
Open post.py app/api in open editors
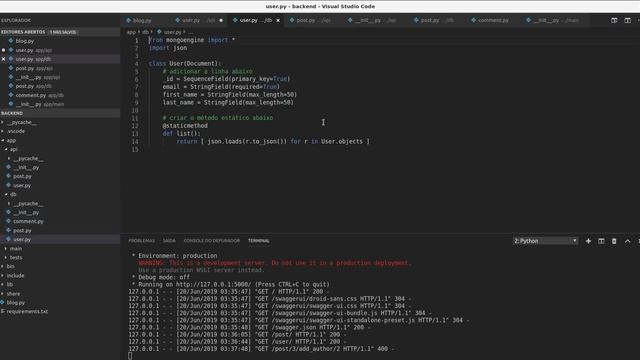pyautogui.click(x=34, y=68)
